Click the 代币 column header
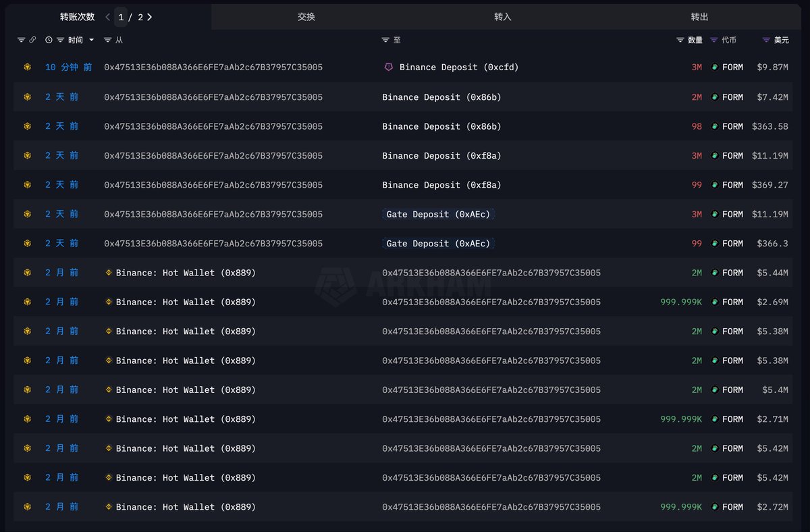The height and width of the screenshot is (532, 810). point(729,41)
